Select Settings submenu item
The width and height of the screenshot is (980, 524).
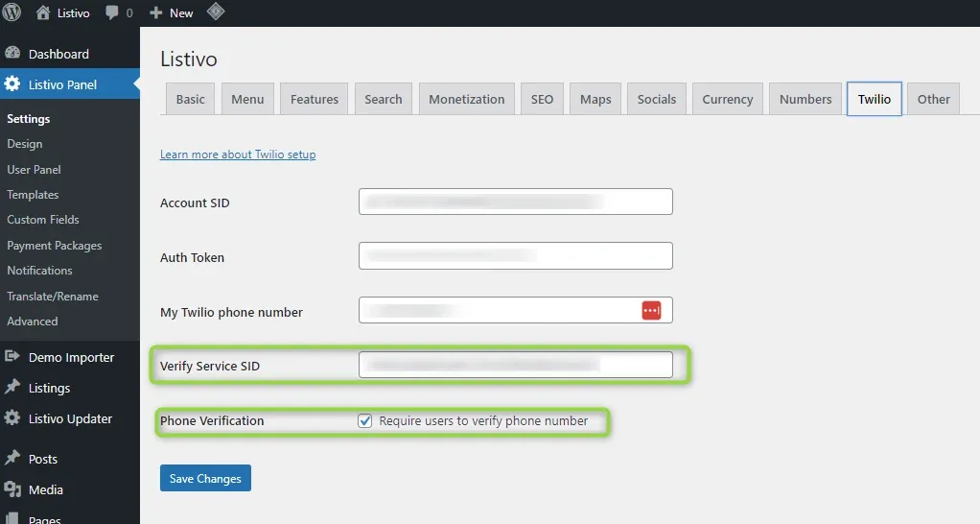click(28, 119)
